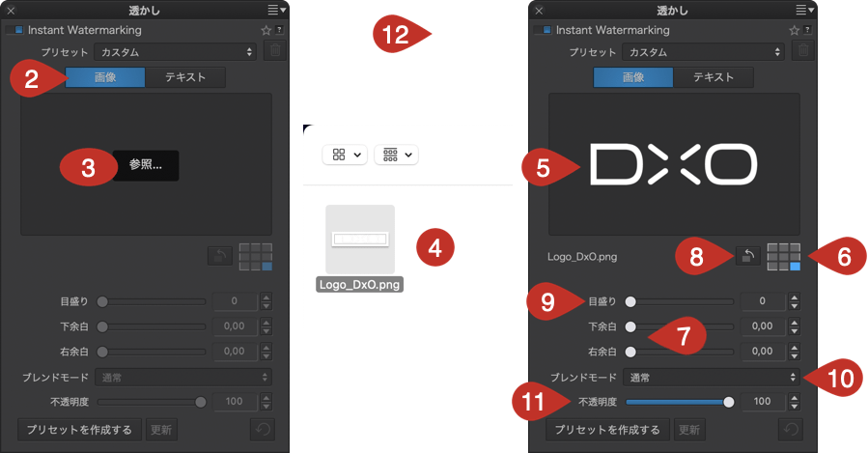Click the favorite star icon in the left panel

click(x=266, y=30)
